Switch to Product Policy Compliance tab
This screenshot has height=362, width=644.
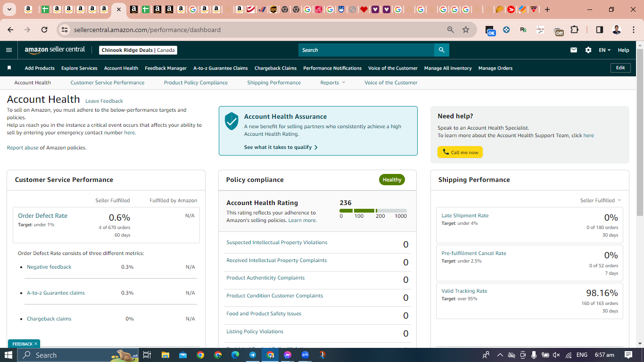point(196,82)
